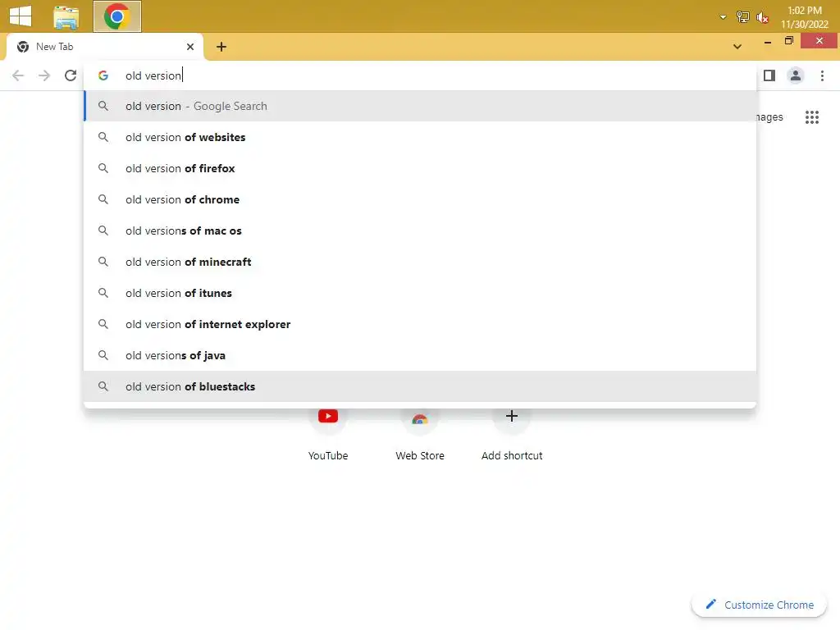The width and height of the screenshot is (840, 630).
Task: Go forward with the forward arrow
Action: point(44,75)
